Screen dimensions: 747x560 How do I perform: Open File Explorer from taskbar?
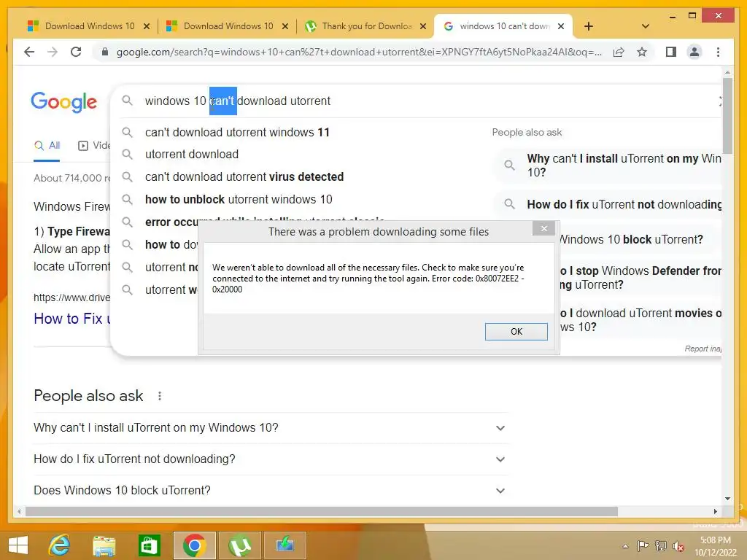(104, 545)
